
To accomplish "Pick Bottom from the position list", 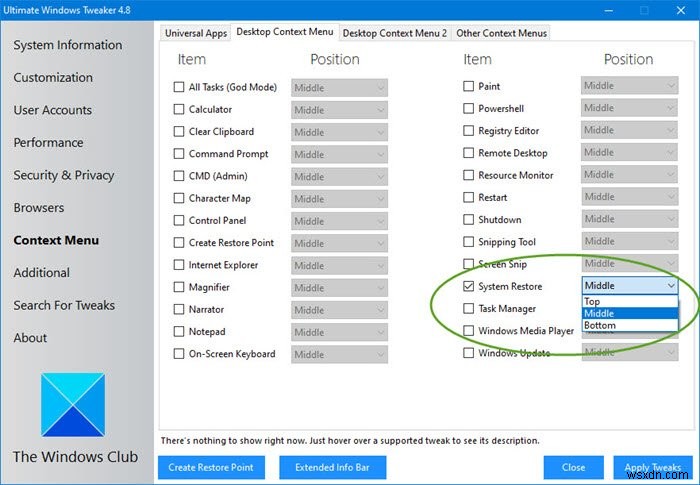I will point(630,325).
